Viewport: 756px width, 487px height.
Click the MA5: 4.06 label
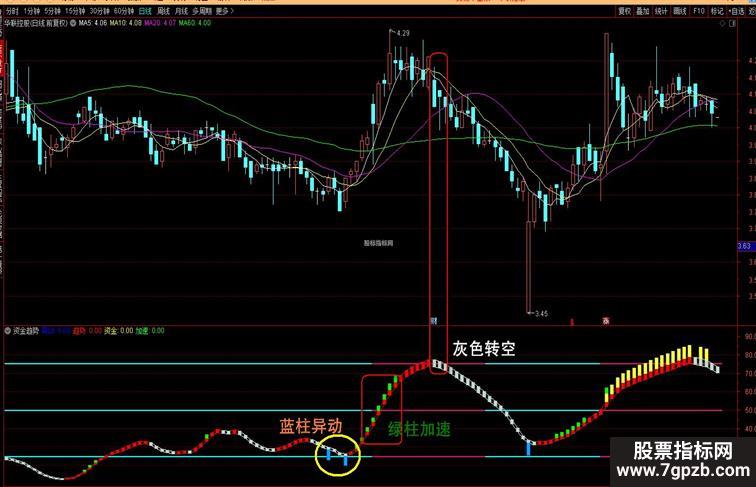tap(93, 23)
